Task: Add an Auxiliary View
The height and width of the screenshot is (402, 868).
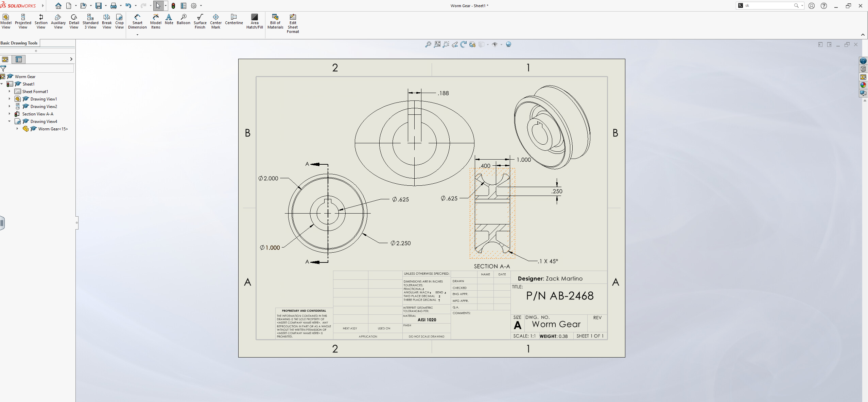Action: click(x=58, y=21)
